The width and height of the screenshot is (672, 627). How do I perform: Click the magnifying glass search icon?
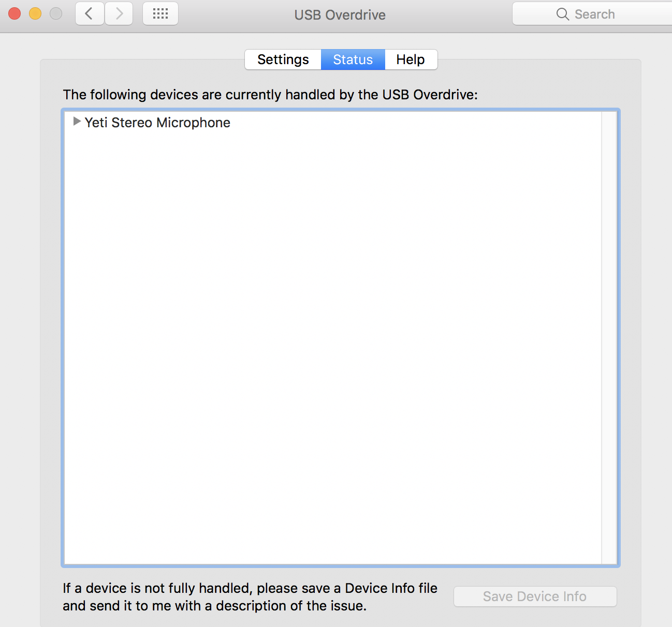click(562, 14)
